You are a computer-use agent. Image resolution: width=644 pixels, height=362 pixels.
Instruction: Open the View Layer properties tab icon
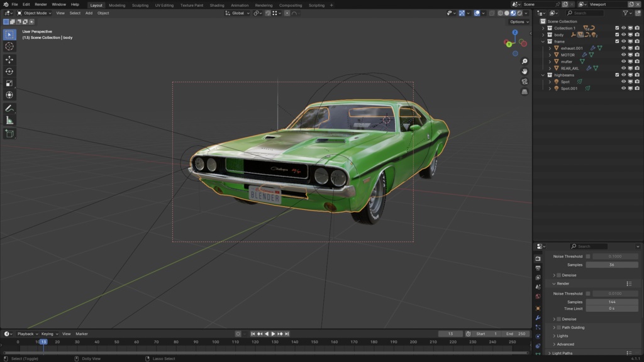(x=538, y=277)
